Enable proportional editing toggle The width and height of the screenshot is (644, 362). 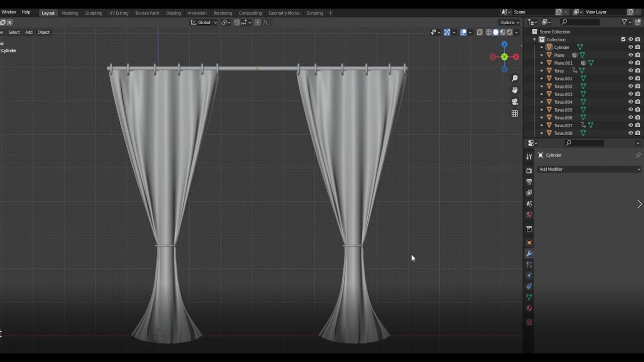click(x=258, y=22)
